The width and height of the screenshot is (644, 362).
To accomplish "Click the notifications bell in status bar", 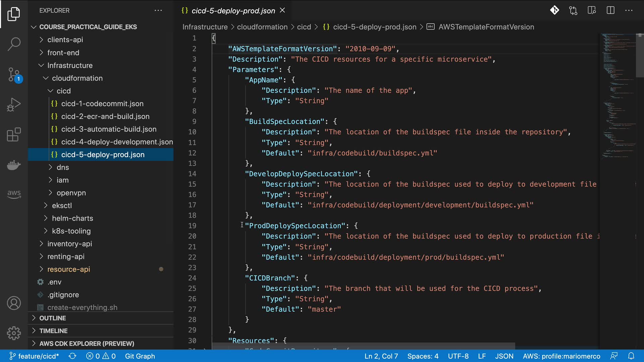I will pyautogui.click(x=631, y=356).
